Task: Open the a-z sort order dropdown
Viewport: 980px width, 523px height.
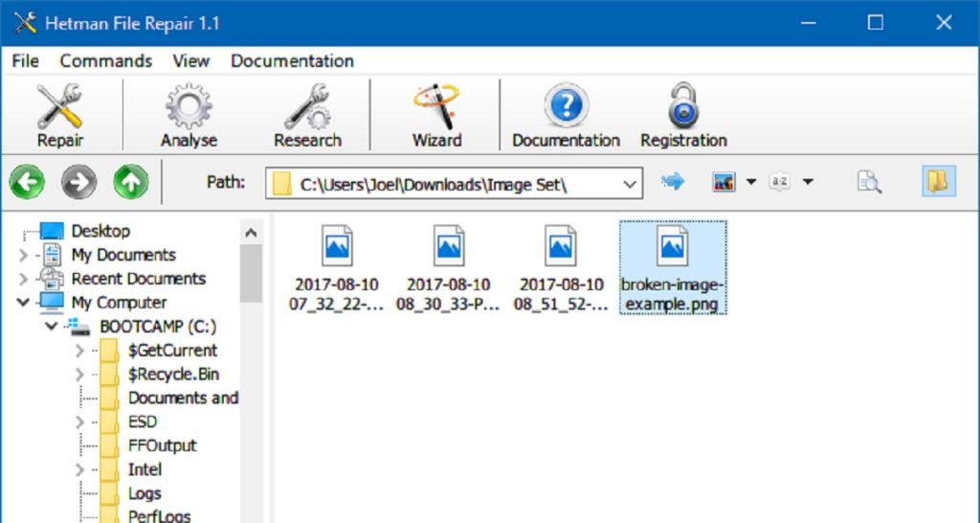Action: pyautogui.click(x=808, y=182)
